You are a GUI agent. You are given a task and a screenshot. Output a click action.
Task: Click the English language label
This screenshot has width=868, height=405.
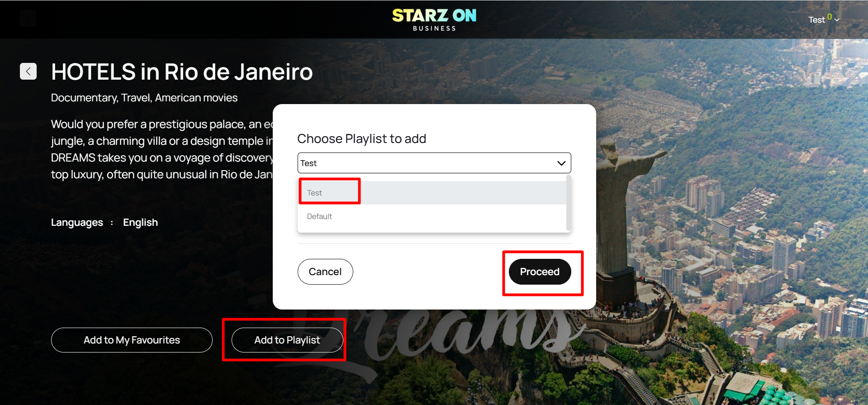coord(140,223)
